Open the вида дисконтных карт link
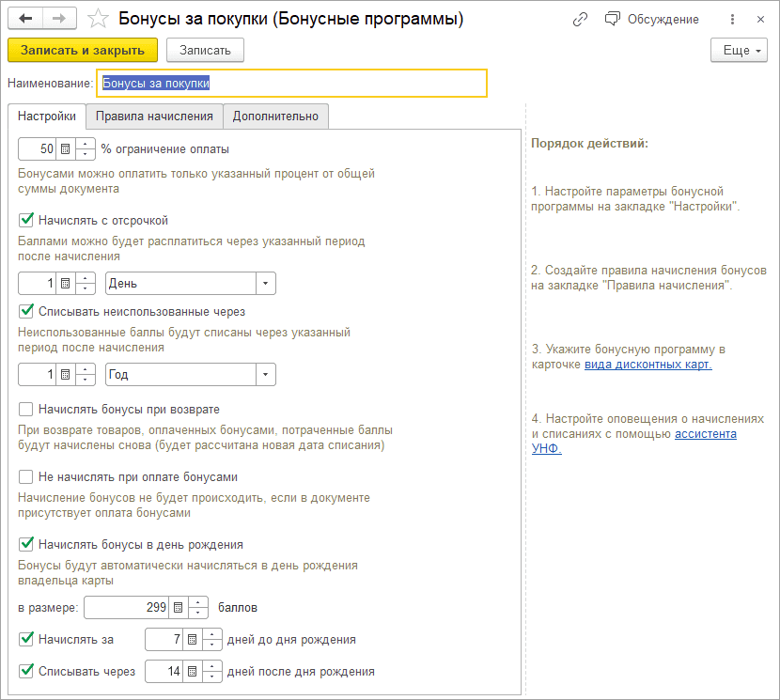The height and width of the screenshot is (700, 780). coord(648,365)
